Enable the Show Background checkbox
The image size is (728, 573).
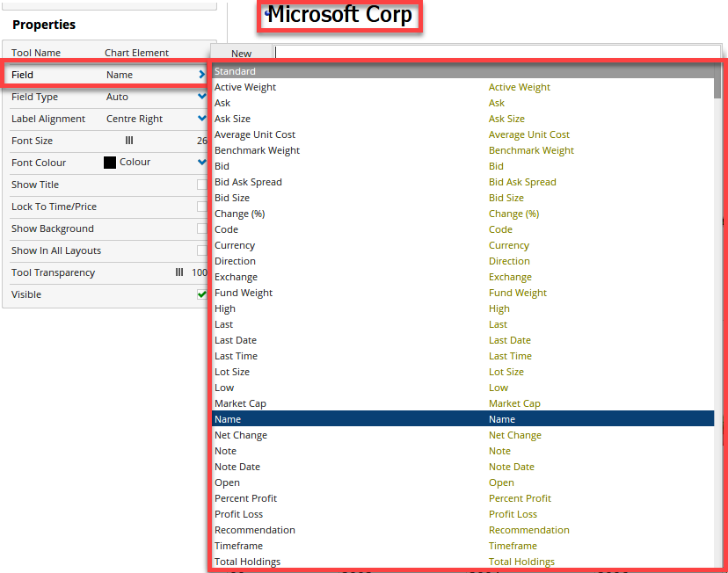(x=201, y=228)
